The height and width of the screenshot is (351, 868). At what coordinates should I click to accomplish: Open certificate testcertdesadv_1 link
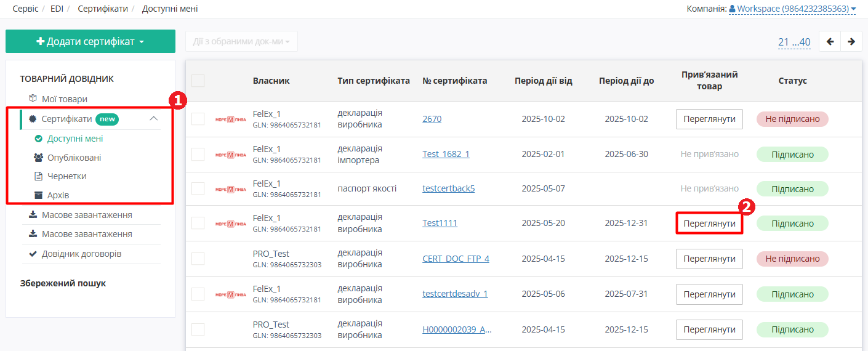pyautogui.click(x=455, y=294)
